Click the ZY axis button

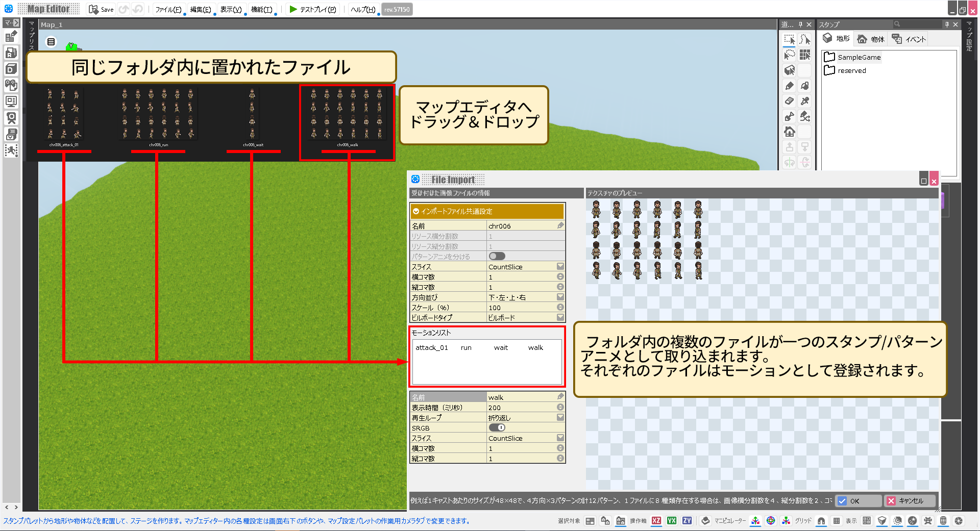click(x=687, y=521)
